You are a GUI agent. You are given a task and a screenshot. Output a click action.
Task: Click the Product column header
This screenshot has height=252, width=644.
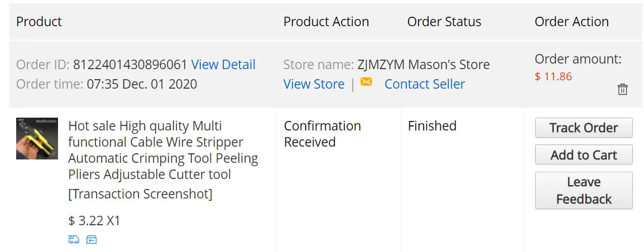pyautogui.click(x=39, y=22)
